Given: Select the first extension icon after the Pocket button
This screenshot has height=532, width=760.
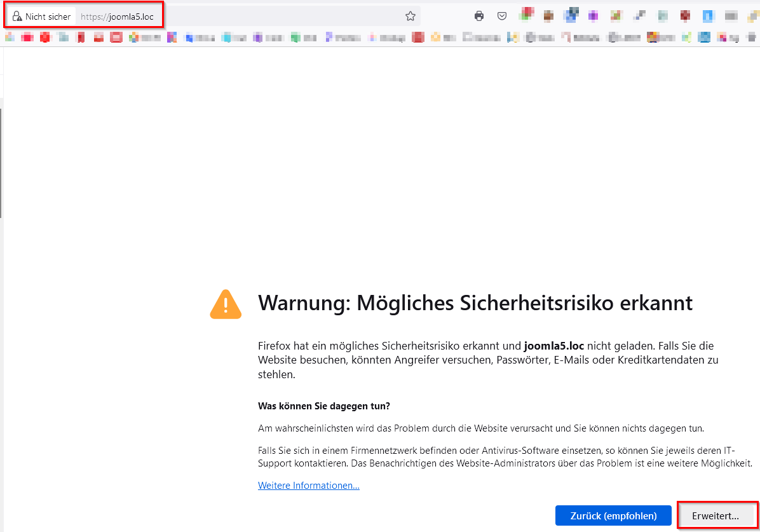Looking at the screenshot, I should click(x=526, y=16).
